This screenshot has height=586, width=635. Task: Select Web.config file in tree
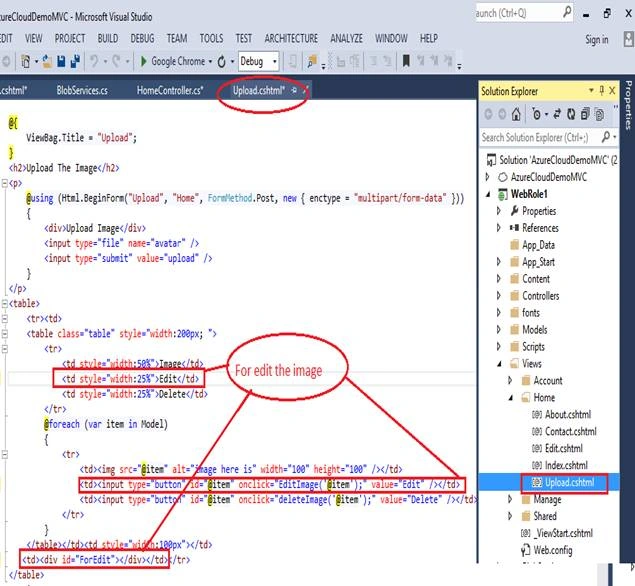(552, 550)
